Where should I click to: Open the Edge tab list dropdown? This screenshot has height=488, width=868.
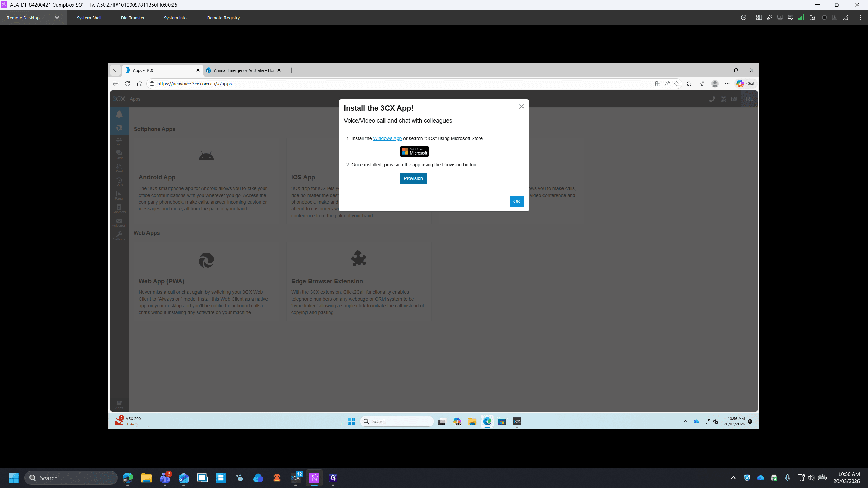tap(115, 70)
